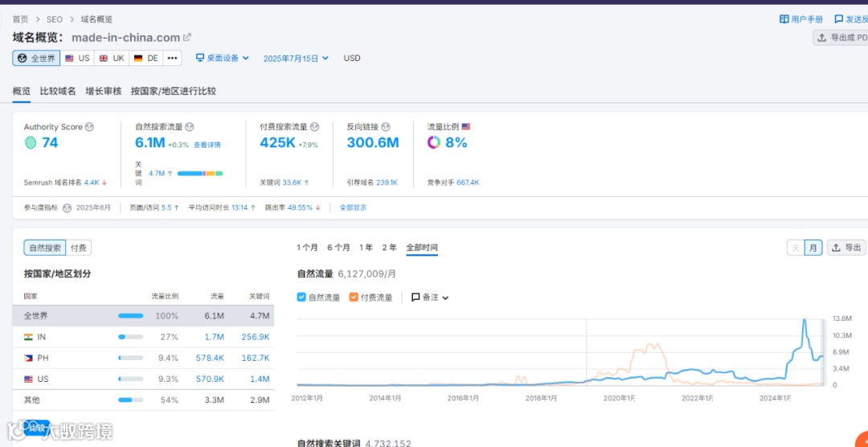This screenshot has width=868, height=447.
Task: Click the green Authority Score circle
Action: tap(31, 143)
